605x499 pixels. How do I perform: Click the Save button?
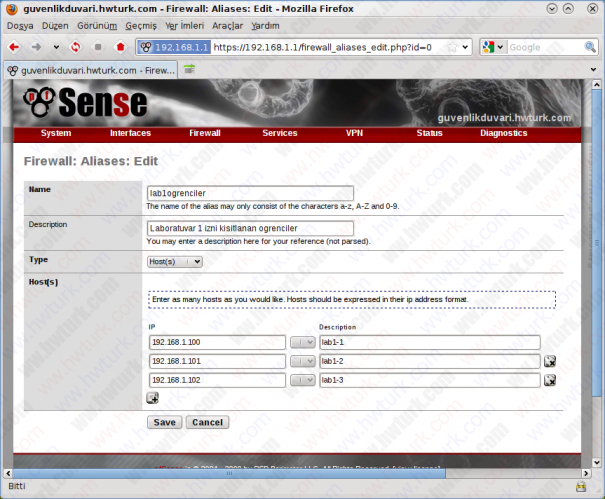(164, 422)
